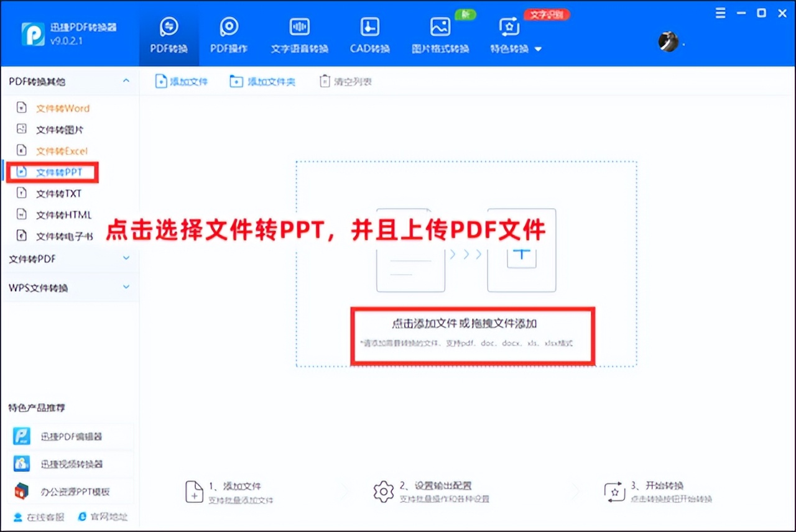Click the 文件转Excel file icon

tap(22, 150)
